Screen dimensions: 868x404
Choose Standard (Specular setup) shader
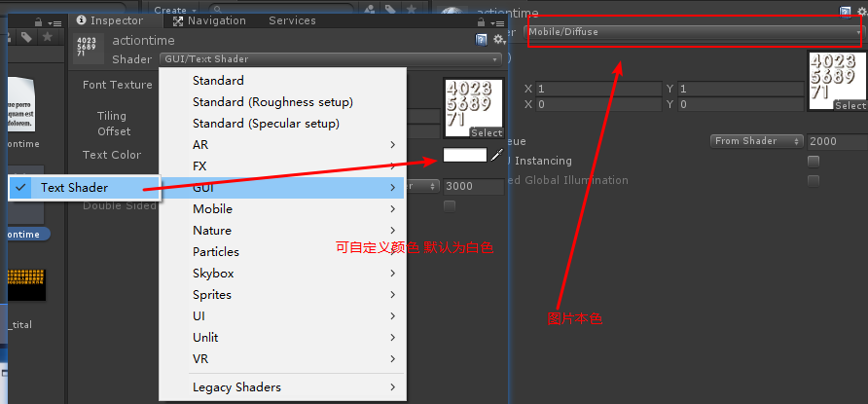click(x=266, y=124)
